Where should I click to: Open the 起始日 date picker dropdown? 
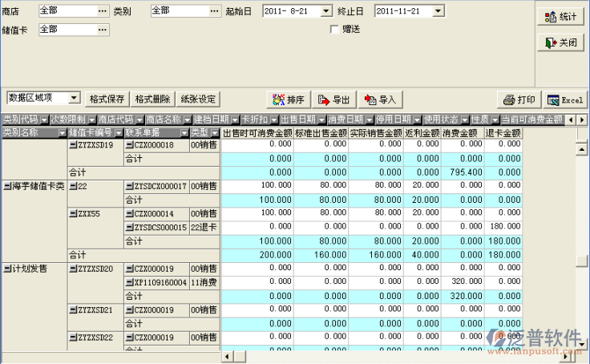click(325, 11)
